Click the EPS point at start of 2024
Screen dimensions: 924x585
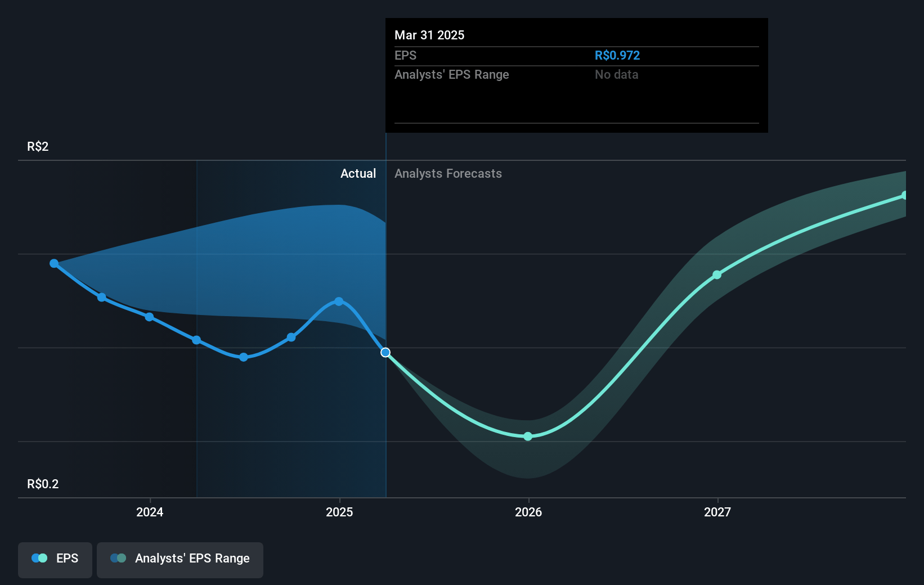pos(149,317)
